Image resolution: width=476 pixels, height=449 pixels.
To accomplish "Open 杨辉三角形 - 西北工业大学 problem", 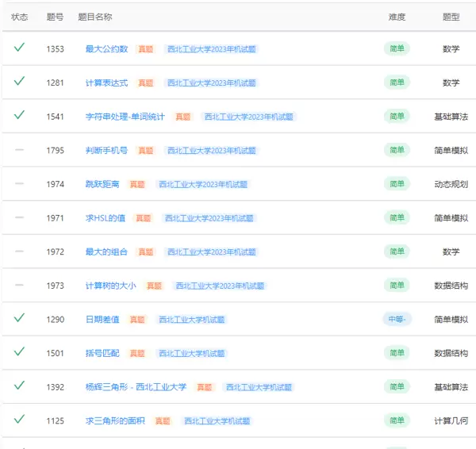I will 136,387.
